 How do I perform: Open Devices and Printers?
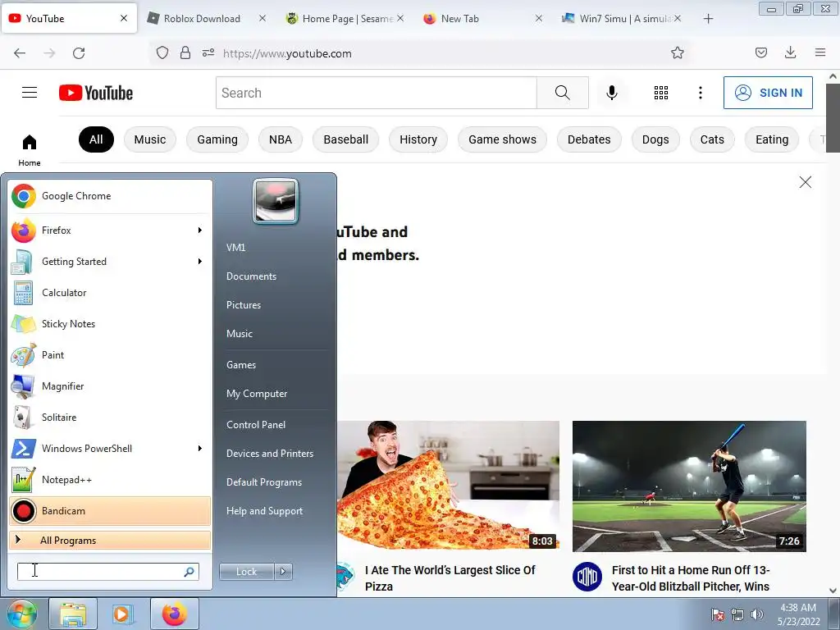[270, 454]
